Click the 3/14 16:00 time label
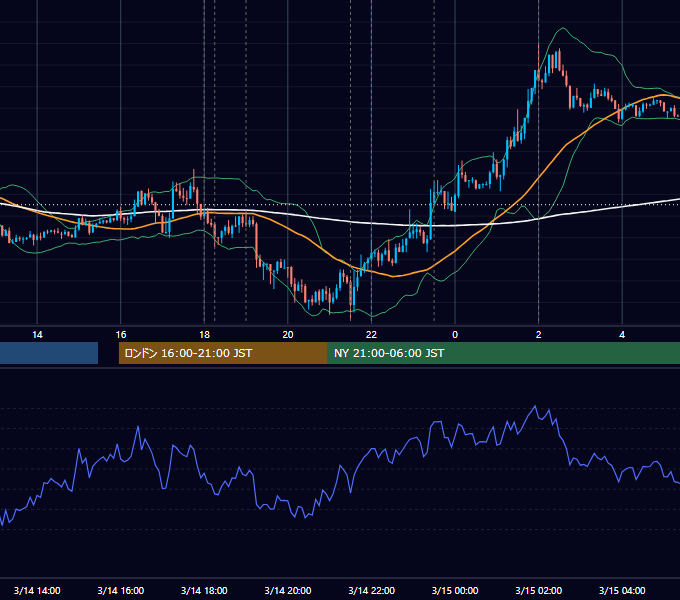This screenshot has height=600, width=680. (x=121, y=590)
